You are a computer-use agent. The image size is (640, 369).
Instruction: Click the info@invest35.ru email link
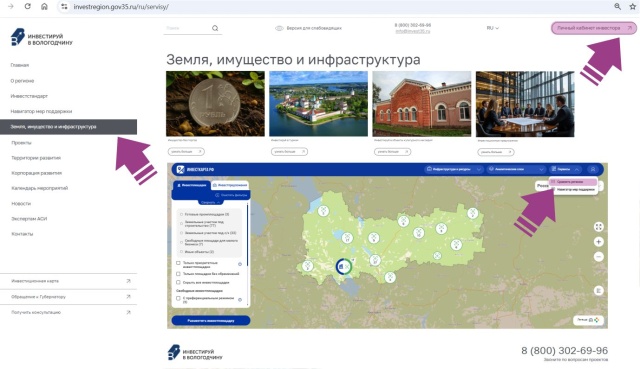coord(413,31)
